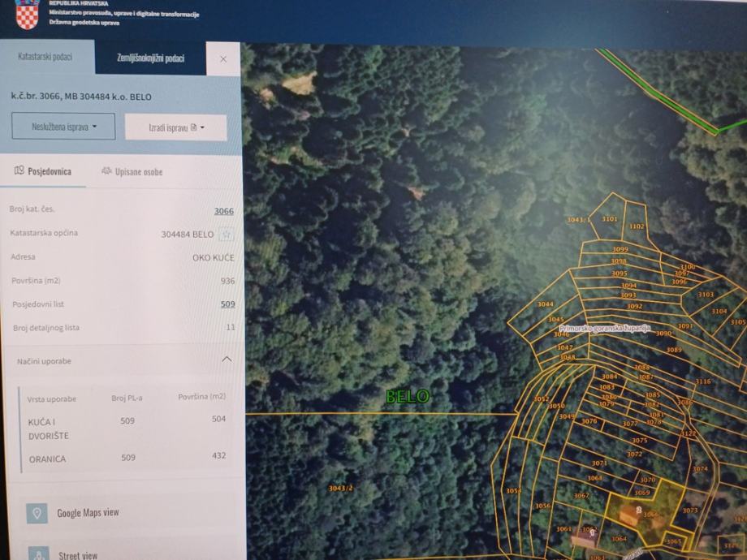Close the parcel details side panel
The image size is (747, 560).
pyautogui.click(x=223, y=59)
